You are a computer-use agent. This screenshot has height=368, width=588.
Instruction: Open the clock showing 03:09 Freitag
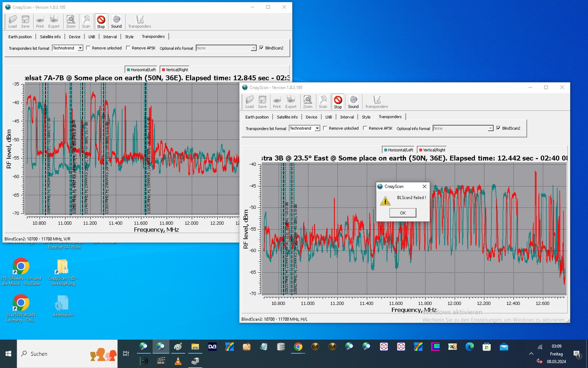[556, 354]
